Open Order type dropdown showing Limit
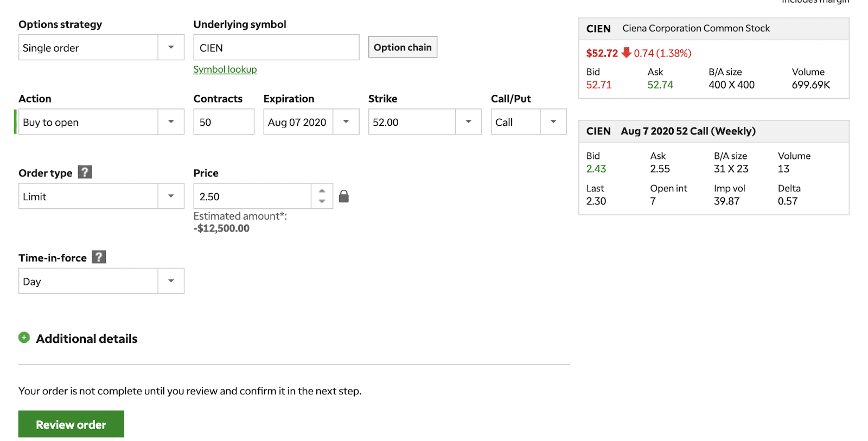 tap(101, 196)
